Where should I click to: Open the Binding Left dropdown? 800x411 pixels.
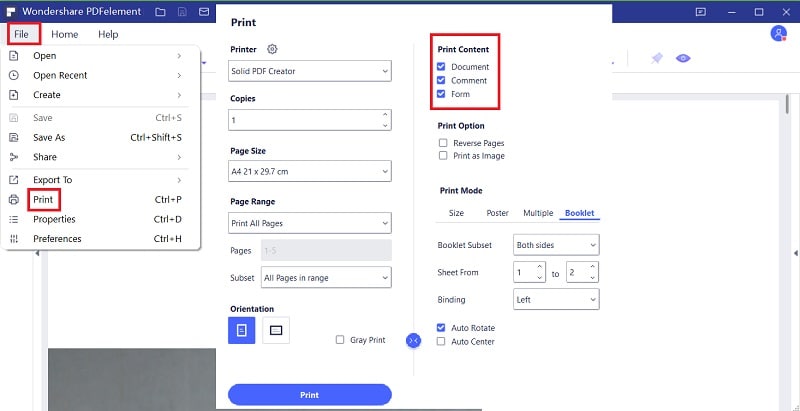tap(556, 300)
